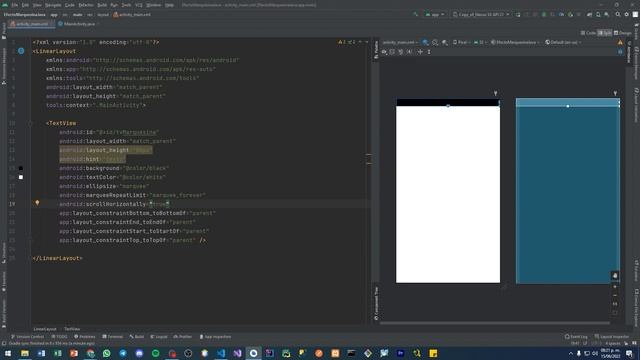Switch editor to Split view
The width and height of the screenshot is (640, 360).
(x=605, y=33)
